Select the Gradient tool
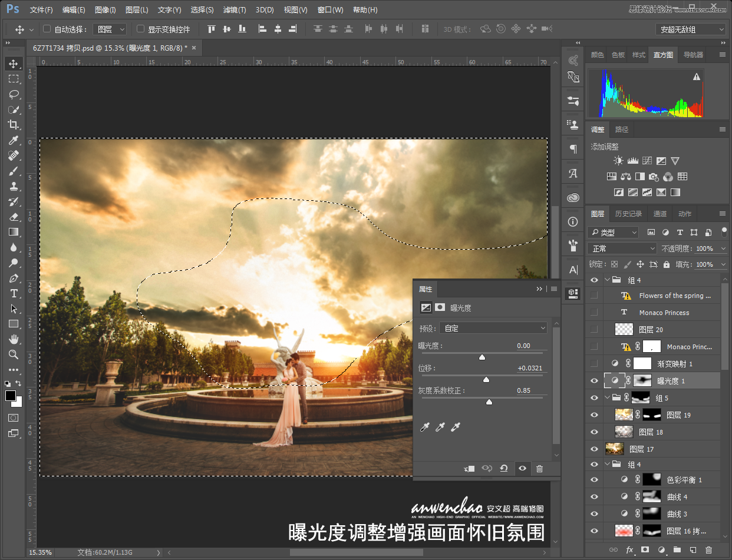 (x=13, y=232)
